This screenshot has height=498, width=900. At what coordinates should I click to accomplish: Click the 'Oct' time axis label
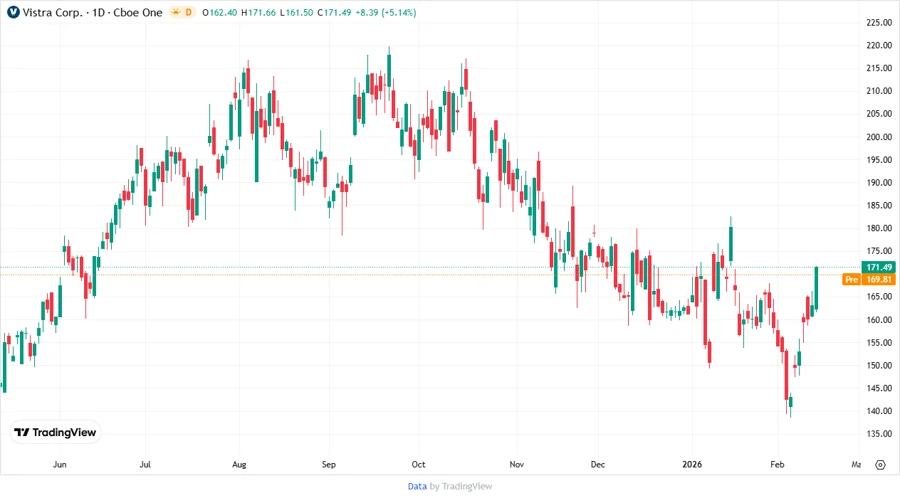click(x=418, y=464)
